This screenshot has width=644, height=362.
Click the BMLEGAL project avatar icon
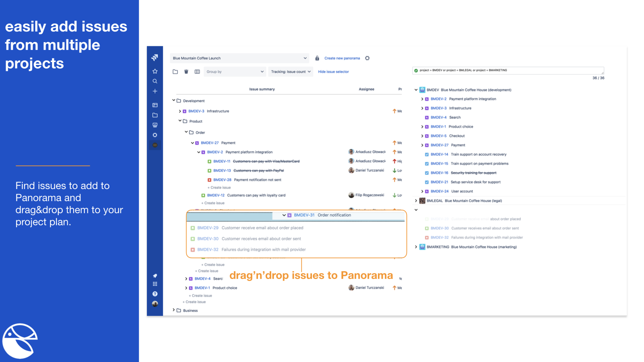422,201
